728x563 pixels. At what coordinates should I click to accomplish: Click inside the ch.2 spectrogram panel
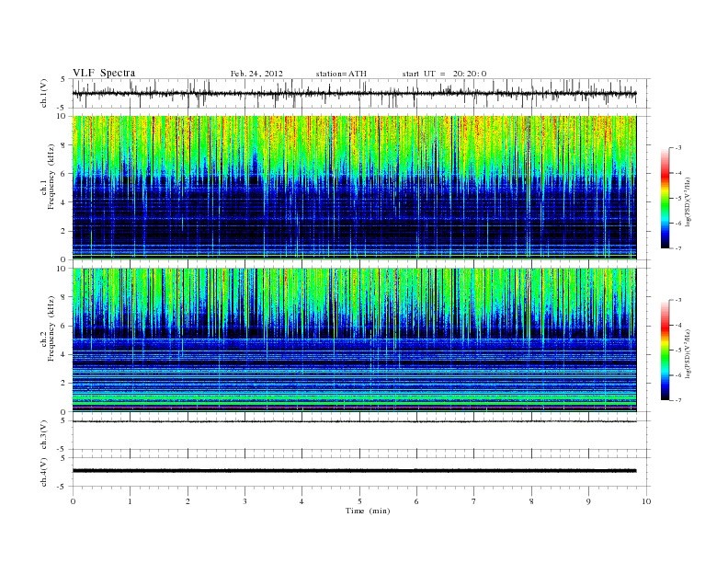[354, 339]
